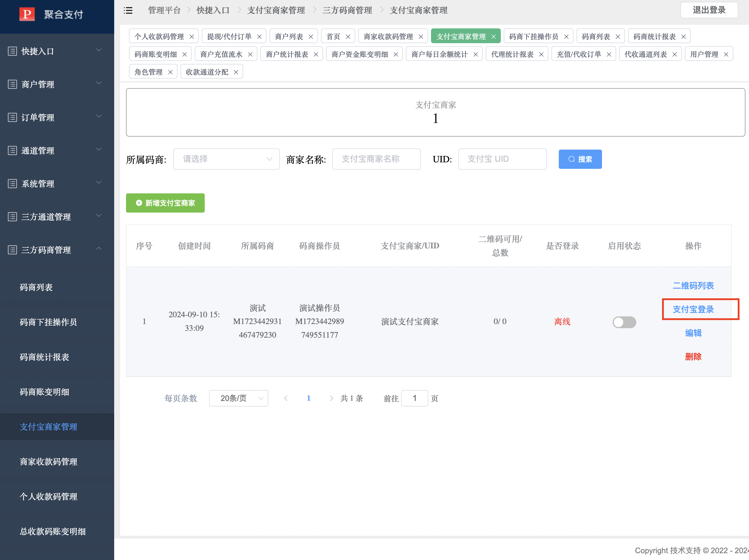Click the 三方通道管理 sidebar icon
This screenshot has width=749, height=560.
tap(12, 216)
